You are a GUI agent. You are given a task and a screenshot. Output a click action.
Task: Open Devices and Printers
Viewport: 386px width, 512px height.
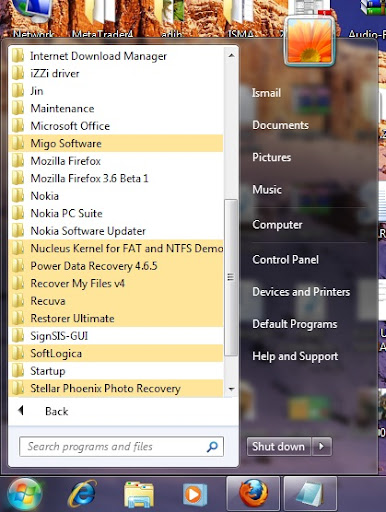pyautogui.click(x=301, y=292)
